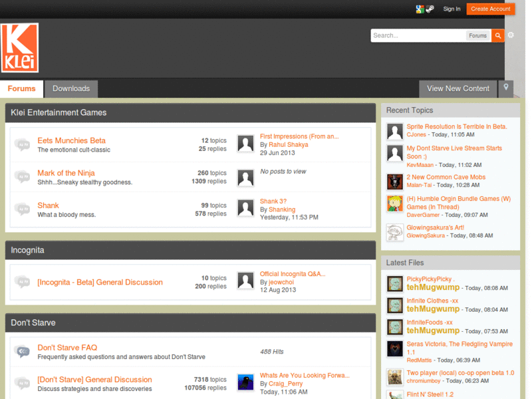Viewport: 532px width, 399px height.
Task: Open RedMattis profile link
Action: (x=419, y=360)
